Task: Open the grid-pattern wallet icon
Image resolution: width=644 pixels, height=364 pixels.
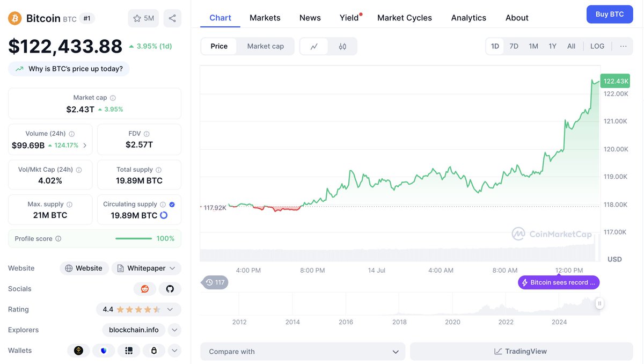Action: [129, 351]
